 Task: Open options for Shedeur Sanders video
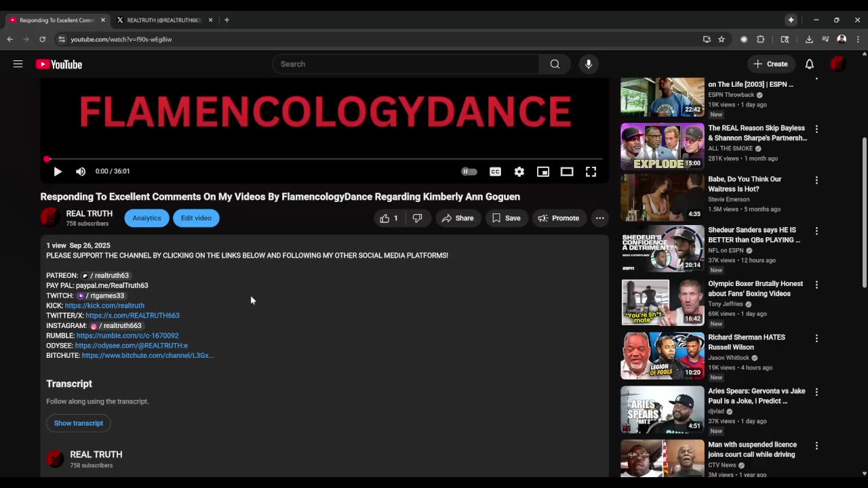coord(816,231)
